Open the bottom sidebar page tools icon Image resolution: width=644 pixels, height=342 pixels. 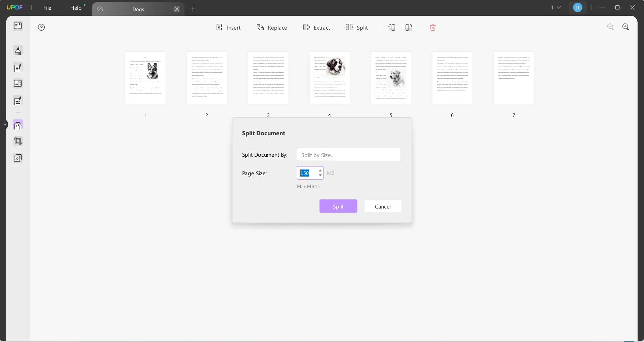point(18,158)
